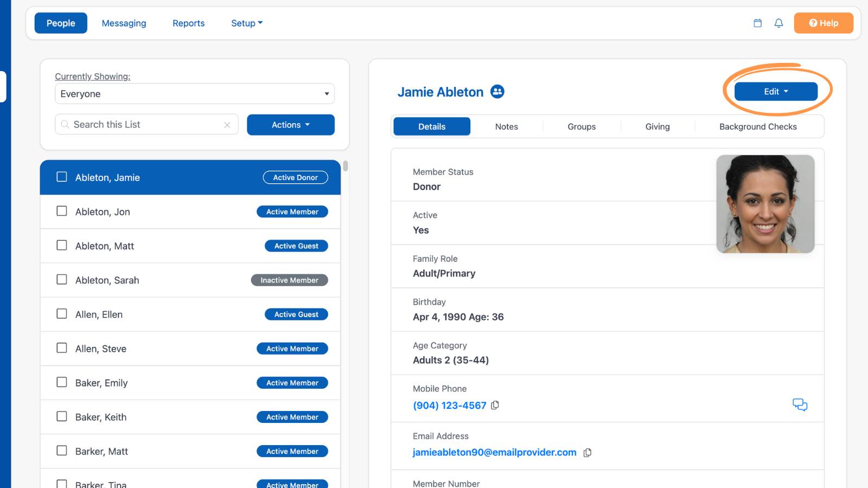The height and width of the screenshot is (488, 868).
Task: Click the people list scrollbar
Action: click(x=346, y=166)
